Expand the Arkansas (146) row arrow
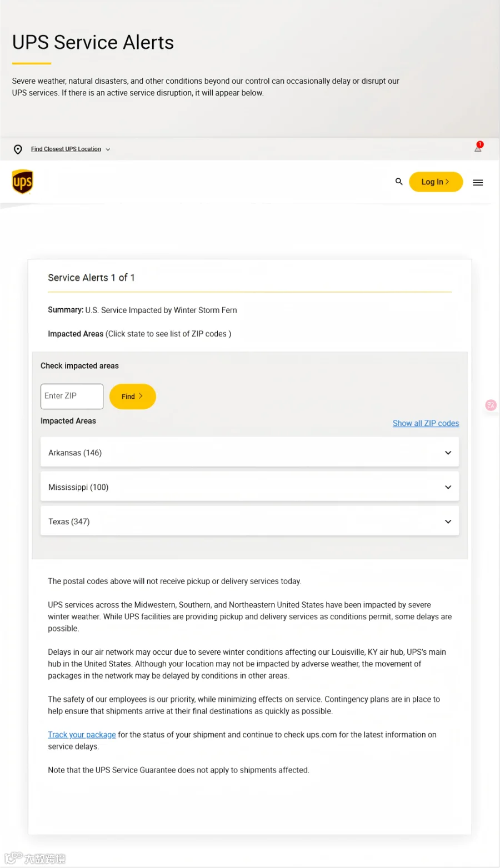500x868 pixels. 448,453
